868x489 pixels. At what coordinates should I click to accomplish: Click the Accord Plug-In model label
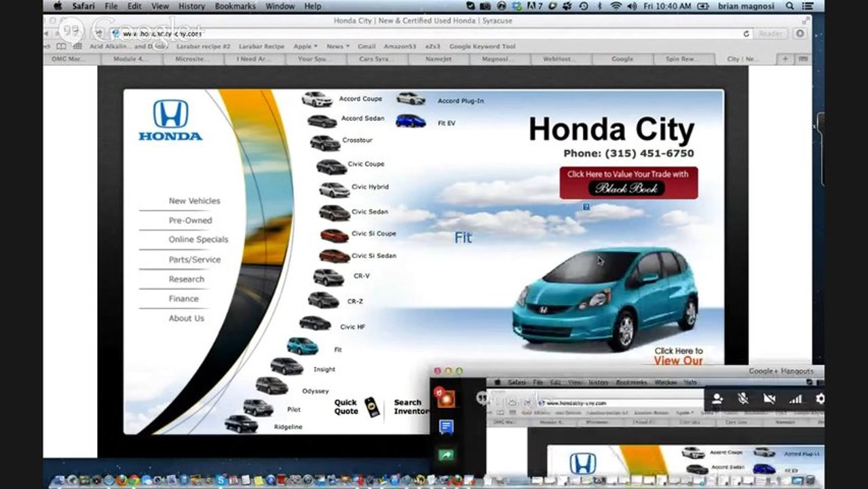[461, 101]
